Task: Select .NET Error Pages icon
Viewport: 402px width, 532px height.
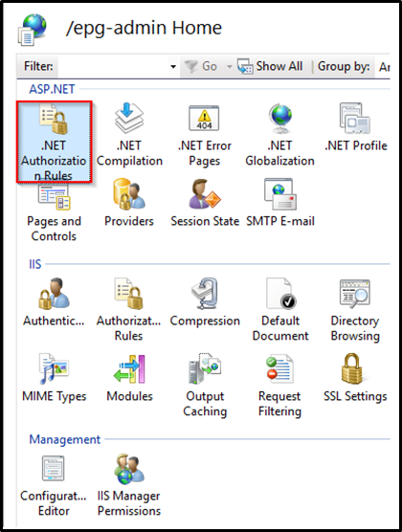Action: [205, 135]
